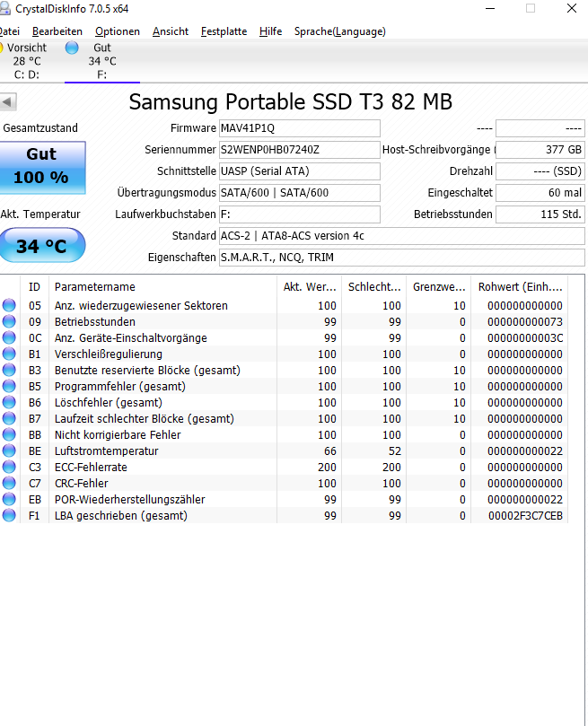The width and height of the screenshot is (588, 726).
Task: Open the Optionen menu
Action: [x=118, y=31]
